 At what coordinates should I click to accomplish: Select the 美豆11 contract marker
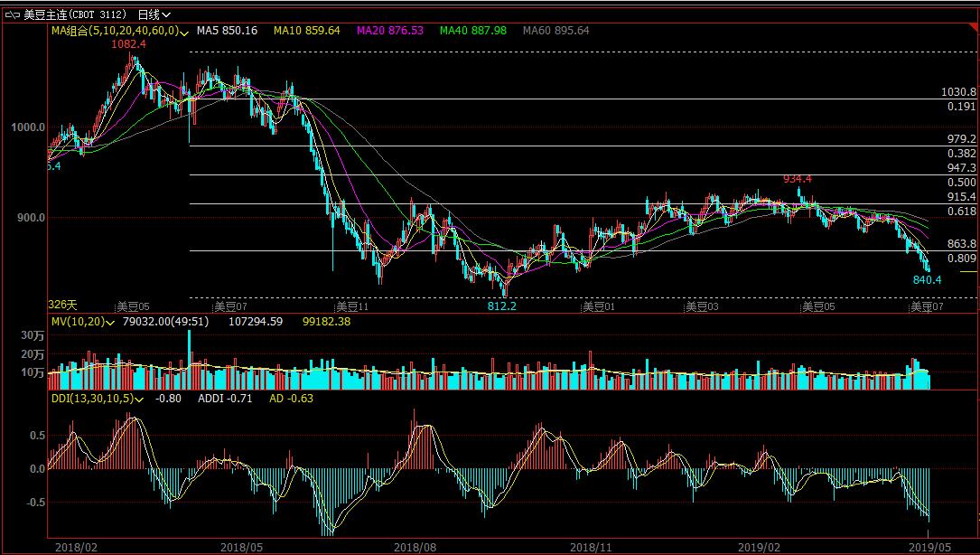pyautogui.click(x=352, y=306)
